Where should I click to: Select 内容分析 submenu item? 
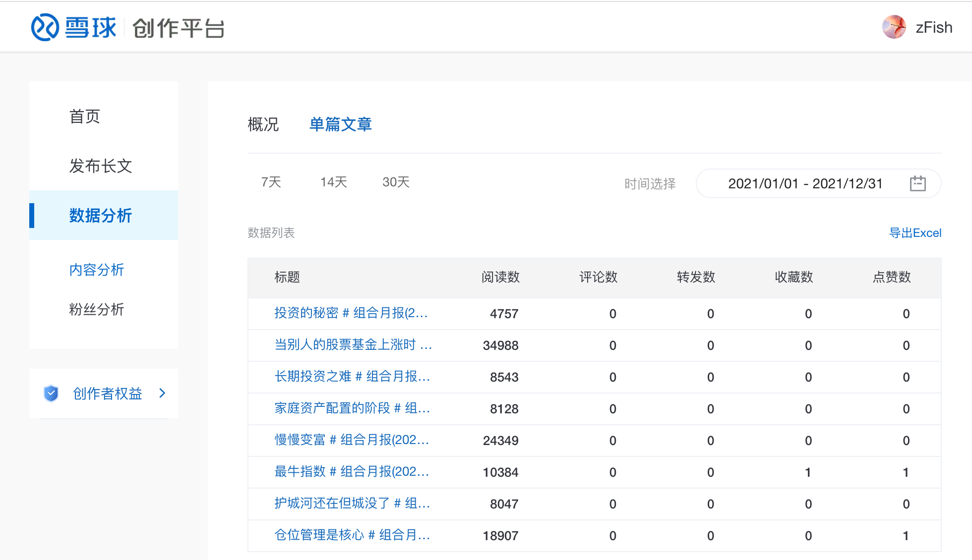point(97,270)
